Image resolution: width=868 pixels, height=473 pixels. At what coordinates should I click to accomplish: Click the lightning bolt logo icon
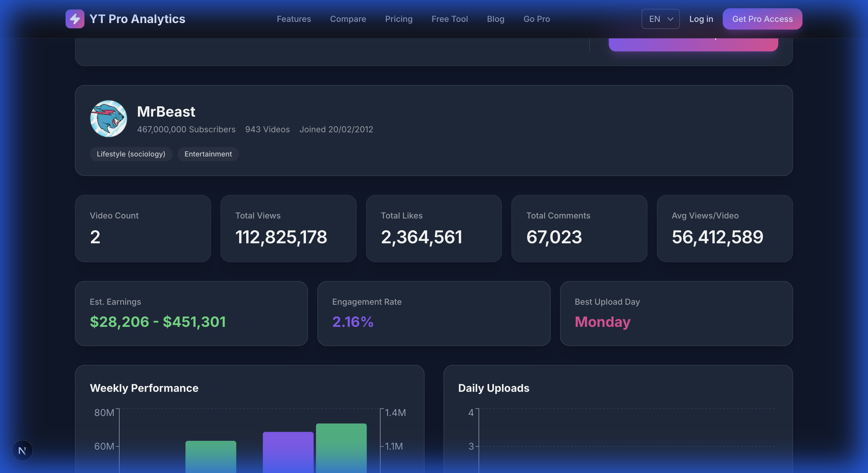[x=75, y=19]
